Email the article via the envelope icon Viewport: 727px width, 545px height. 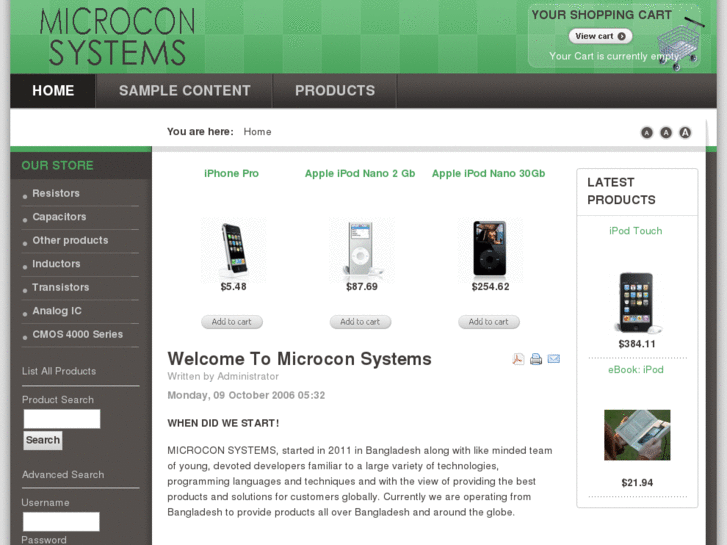[x=554, y=359]
